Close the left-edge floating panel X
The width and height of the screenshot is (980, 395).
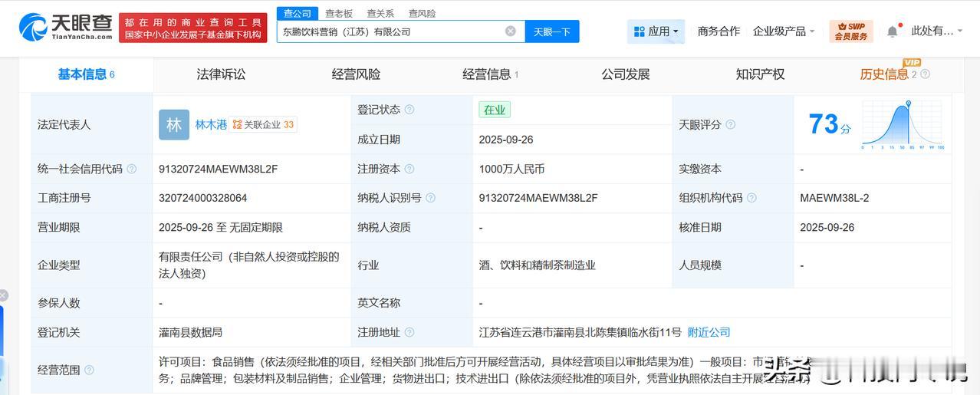pos(3,295)
